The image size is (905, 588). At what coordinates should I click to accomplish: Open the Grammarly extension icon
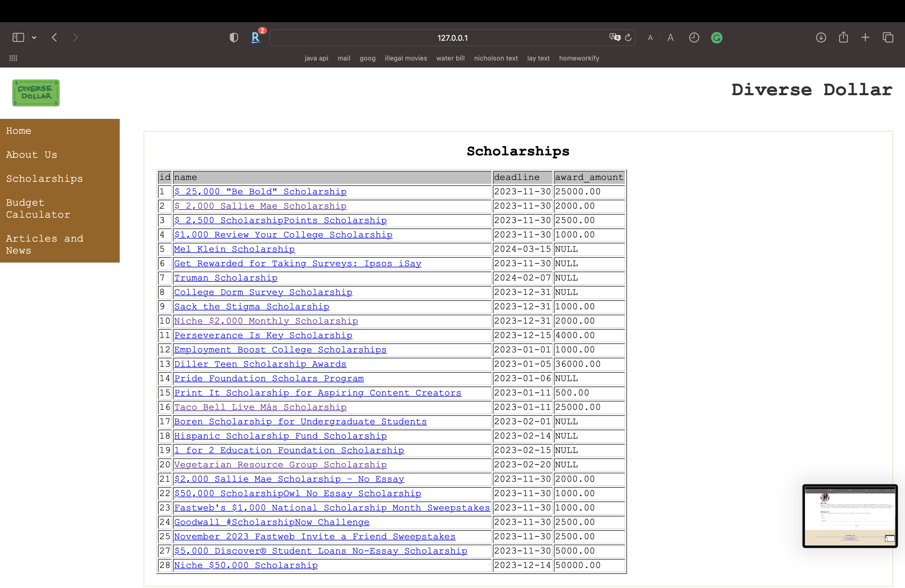pos(716,38)
